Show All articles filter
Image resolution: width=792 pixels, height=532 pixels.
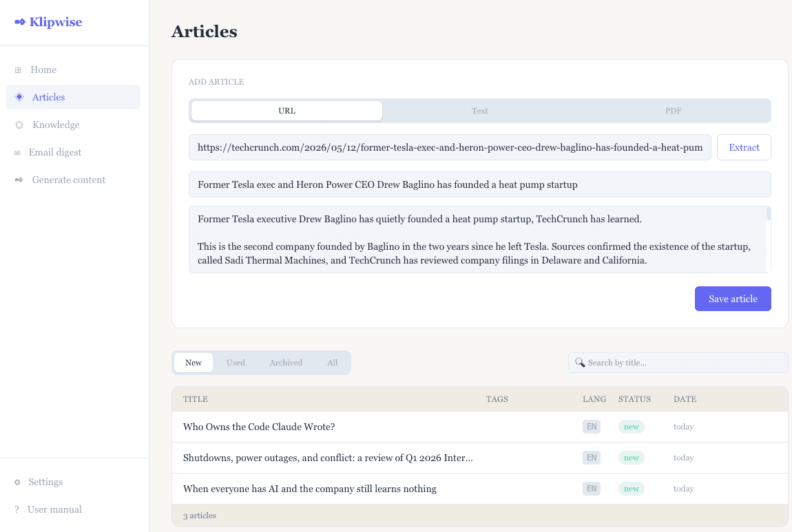click(333, 363)
